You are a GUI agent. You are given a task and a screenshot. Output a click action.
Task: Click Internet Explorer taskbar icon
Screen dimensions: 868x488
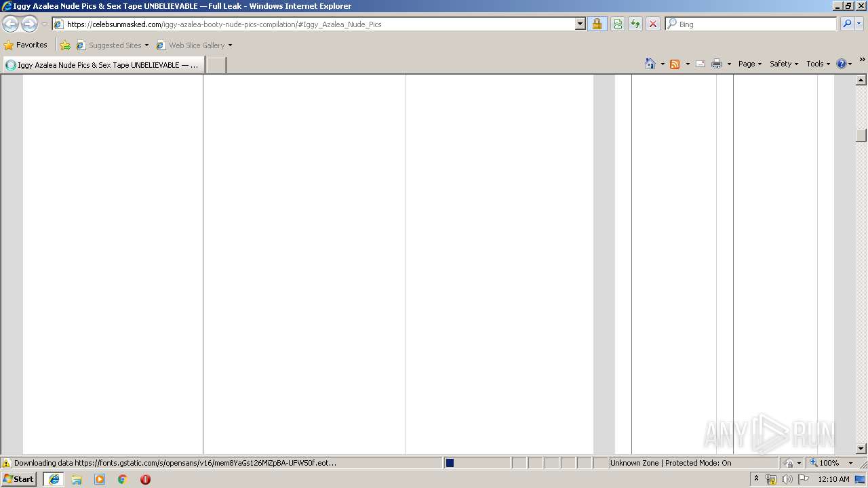54,479
